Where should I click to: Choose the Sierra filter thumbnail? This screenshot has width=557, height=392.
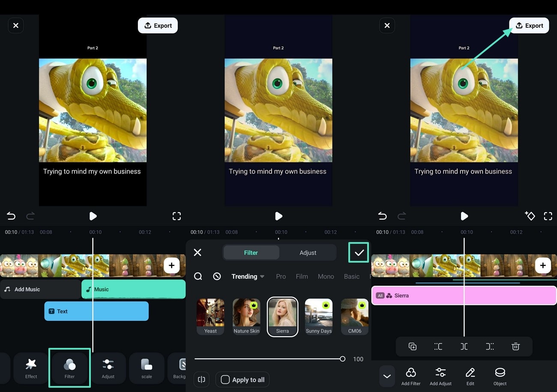pyautogui.click(x=282, y=317)
